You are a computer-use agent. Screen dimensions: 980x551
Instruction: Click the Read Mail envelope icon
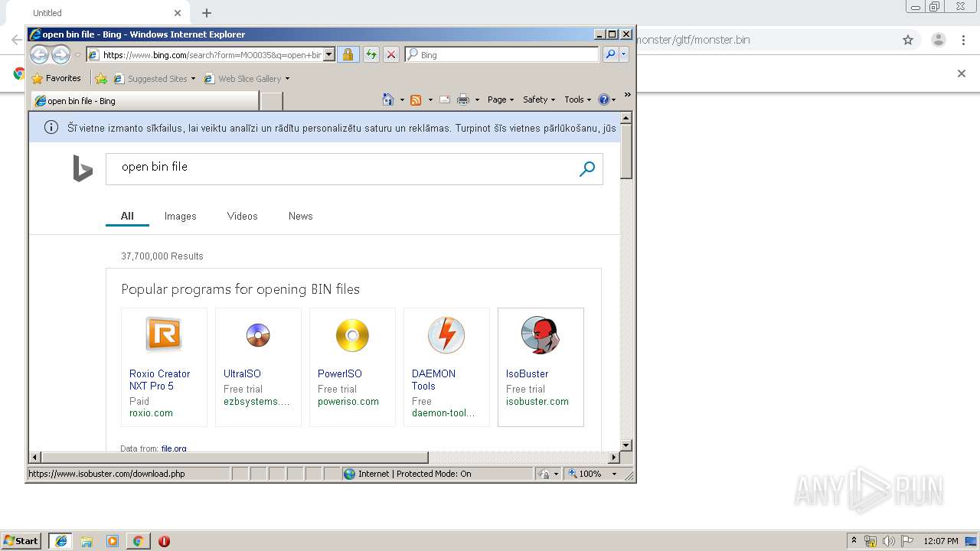coord(444,99)
